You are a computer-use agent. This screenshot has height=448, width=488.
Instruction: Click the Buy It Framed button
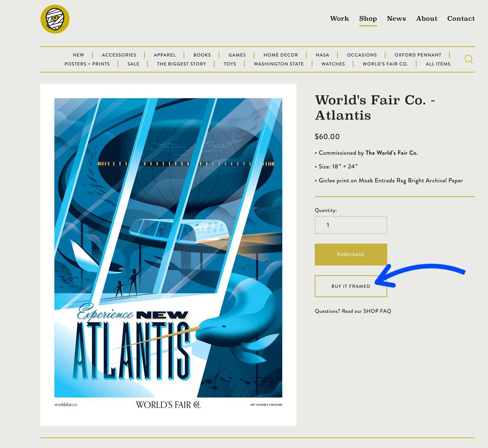click(x=351, y=286)
